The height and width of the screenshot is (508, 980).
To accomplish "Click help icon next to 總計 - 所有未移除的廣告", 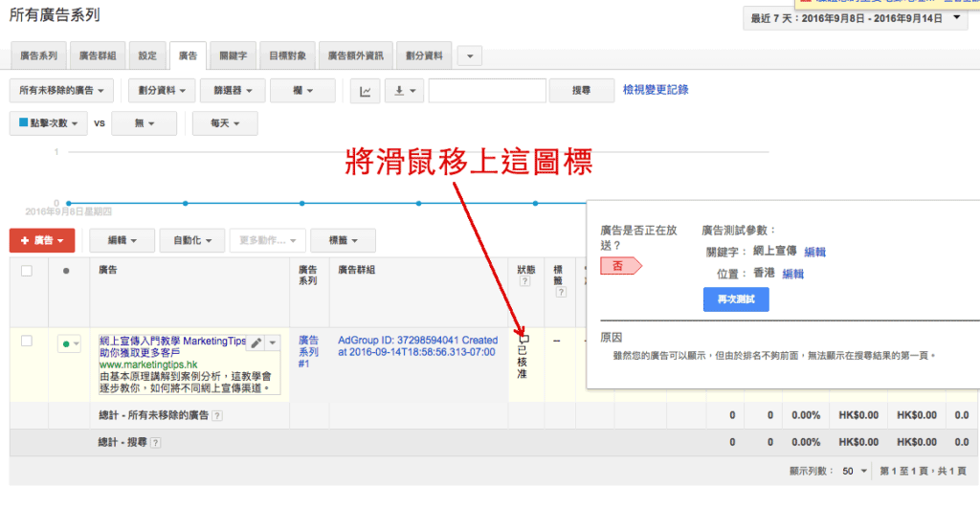I will 217,415.
